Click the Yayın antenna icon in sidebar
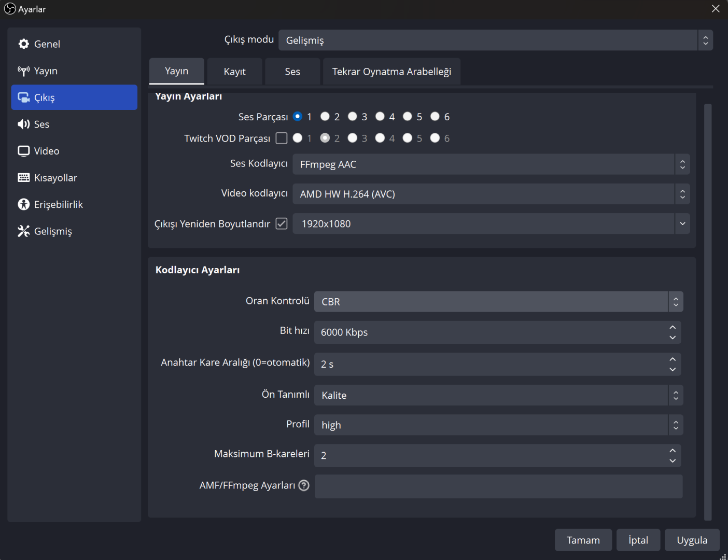Viewport: 728px width, 560px height. pyautogui.click(x=23, y=71)
